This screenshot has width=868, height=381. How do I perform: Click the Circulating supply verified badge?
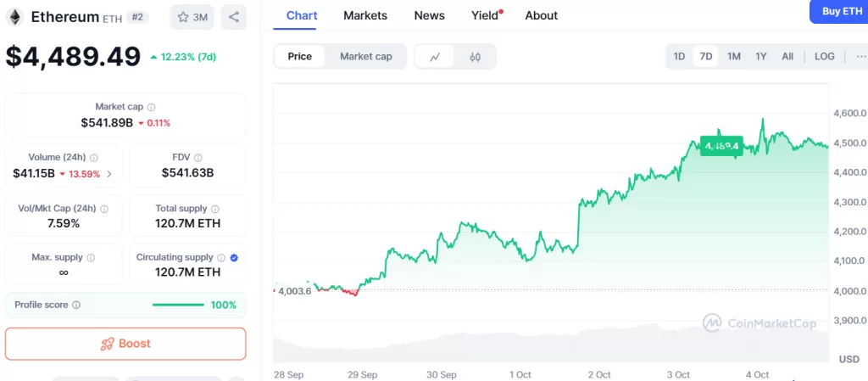234,258
